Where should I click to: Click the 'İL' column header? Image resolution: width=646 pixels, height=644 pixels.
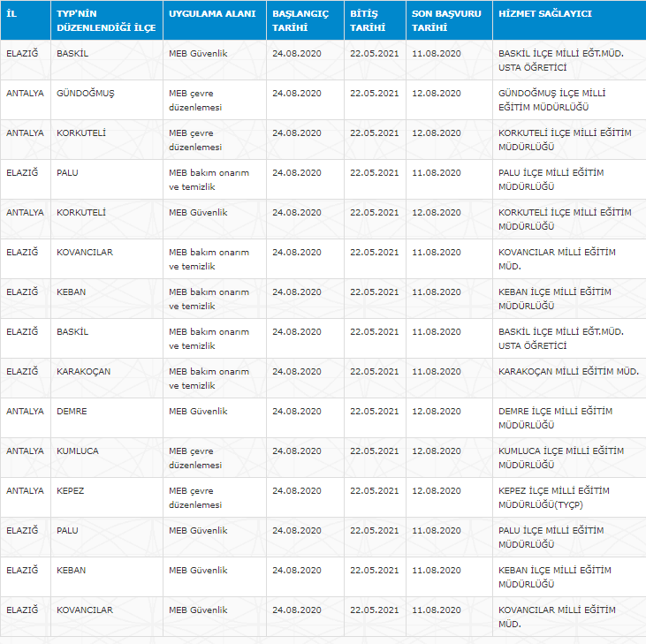26,20
